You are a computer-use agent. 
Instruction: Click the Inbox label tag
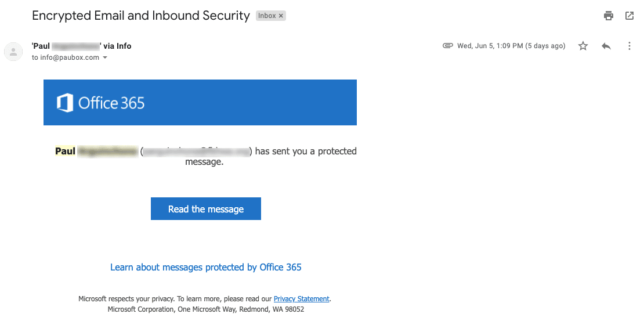[267, 16]
